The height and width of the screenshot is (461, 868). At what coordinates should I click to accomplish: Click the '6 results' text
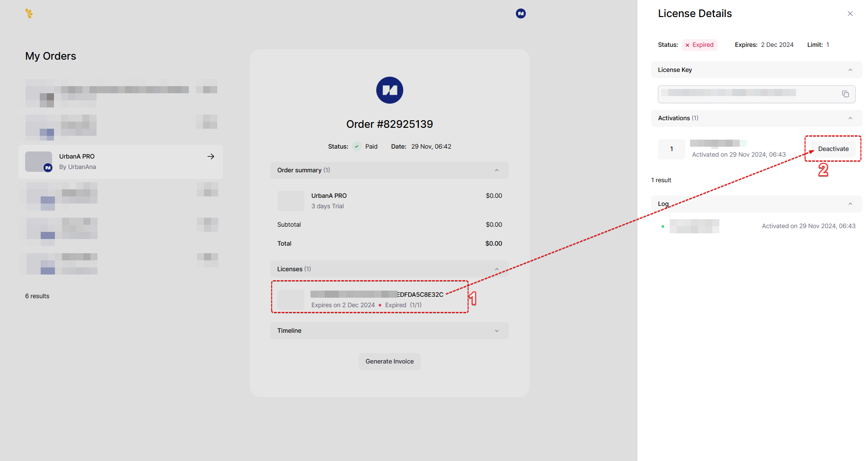coord(37,296)
